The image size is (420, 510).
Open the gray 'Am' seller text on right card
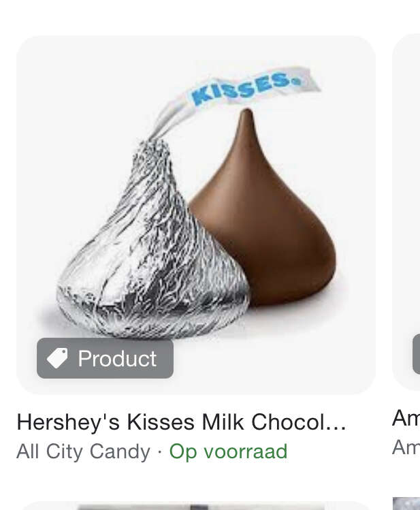point(406,447)
